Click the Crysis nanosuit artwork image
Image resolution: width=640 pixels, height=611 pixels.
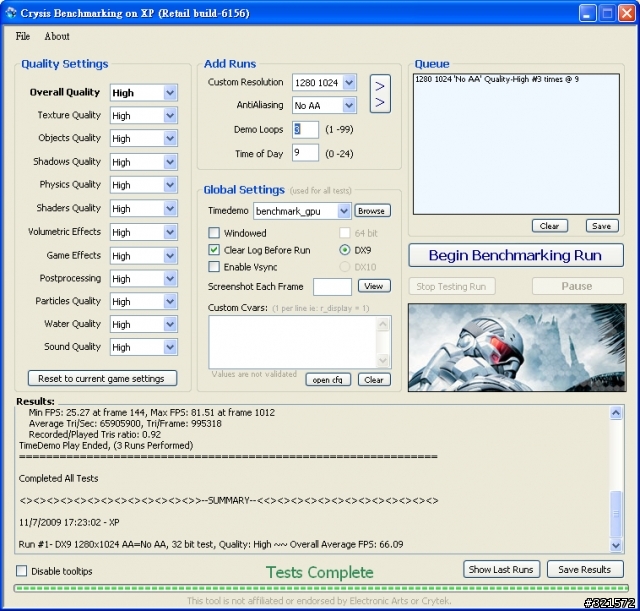pos(517,347)
